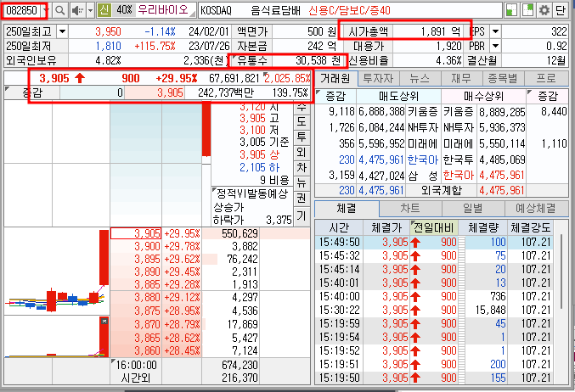Image resolution: width=575 pixels, height=392 pixels.
Task: Click the 시간외 after-hours label
Action: [x=136, y=378]
